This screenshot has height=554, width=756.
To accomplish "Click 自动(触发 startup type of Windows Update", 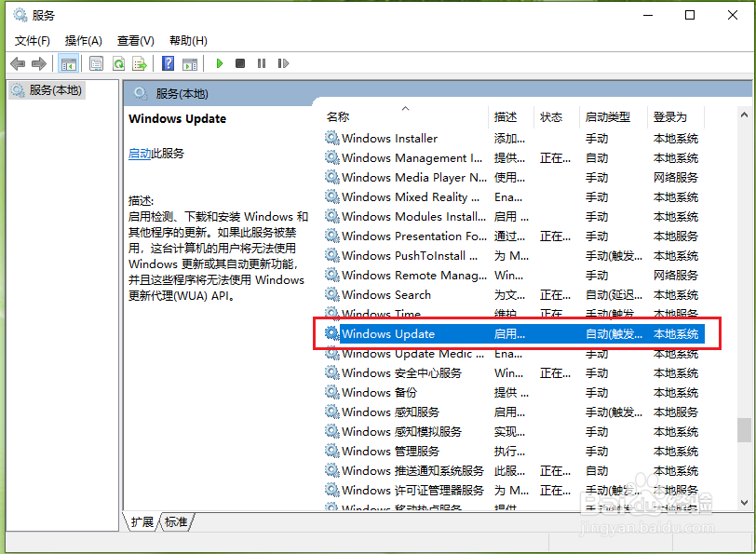I will pos(614,333).
